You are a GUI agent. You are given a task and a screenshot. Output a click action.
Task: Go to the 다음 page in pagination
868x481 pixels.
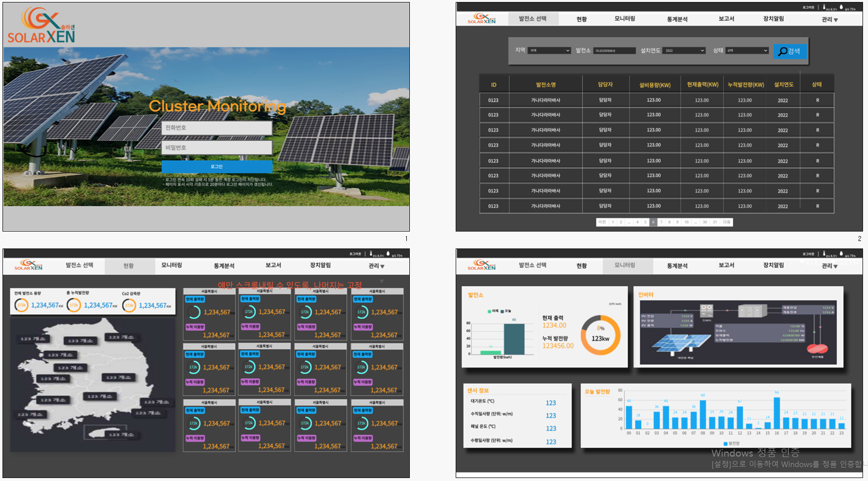[x=726, y=222]
